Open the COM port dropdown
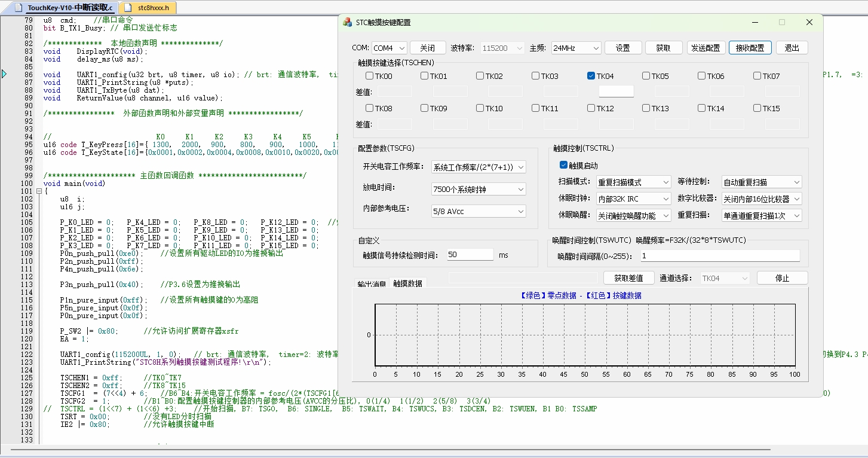Screen dimensions: 868x458 pos(389,48)
